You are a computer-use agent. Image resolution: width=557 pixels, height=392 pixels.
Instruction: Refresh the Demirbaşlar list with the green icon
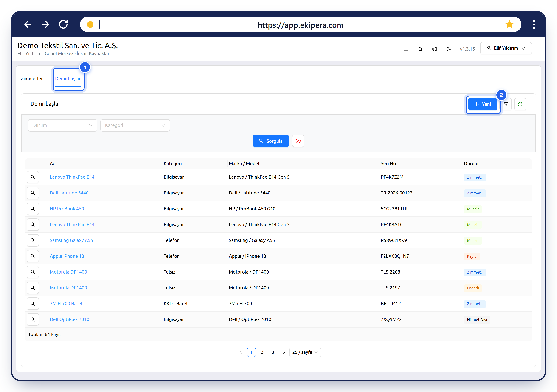(520, 104)
